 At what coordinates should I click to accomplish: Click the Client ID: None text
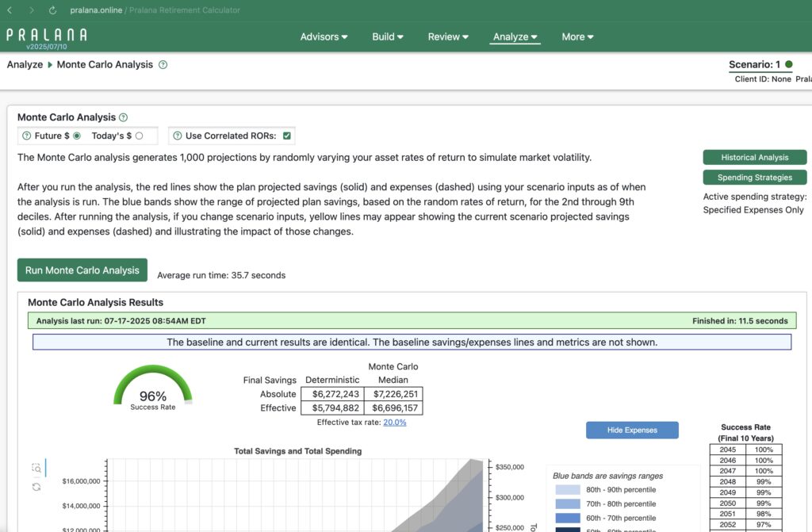coord(763,79)
